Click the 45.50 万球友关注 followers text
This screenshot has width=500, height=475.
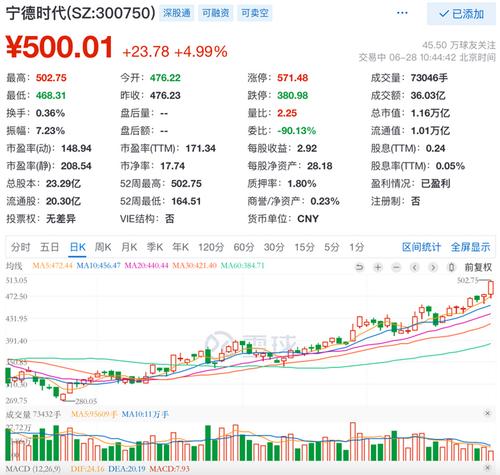[x=459, y=45]
